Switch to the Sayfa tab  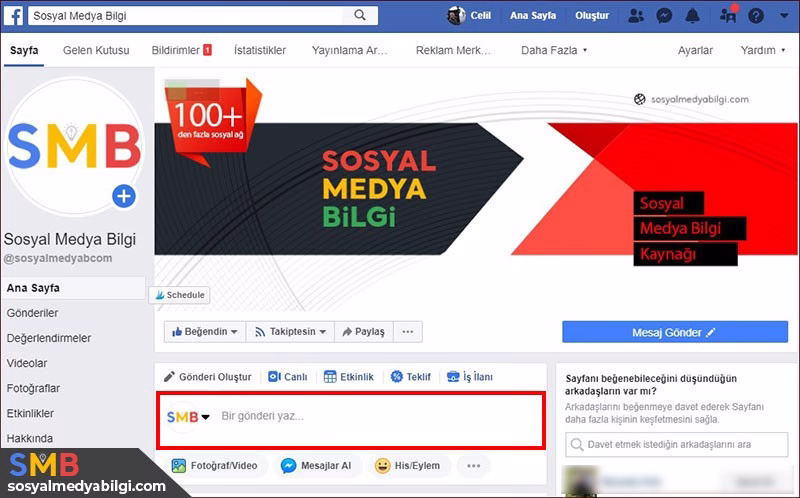[x=24, y=50]
